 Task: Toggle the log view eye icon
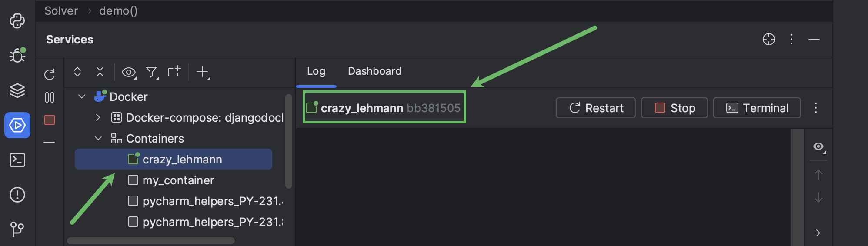point(818,147)
